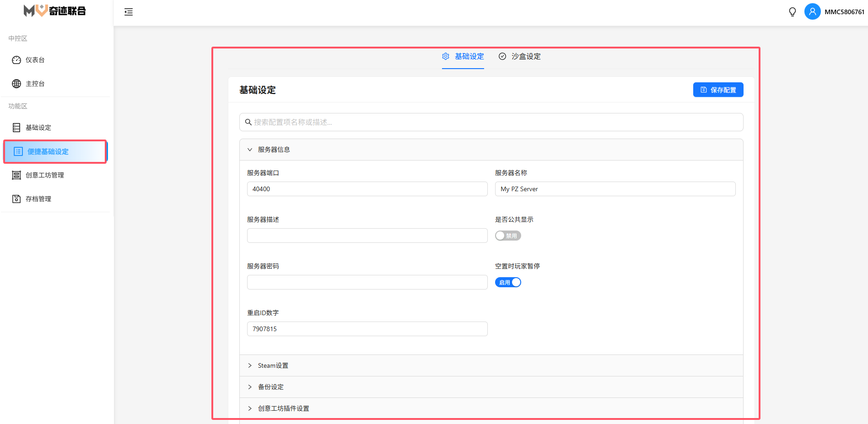Image resolution: width=868 pixels, height=424 pixels.
Task: Expand the Steam设置 section
Action: [273, 365]
